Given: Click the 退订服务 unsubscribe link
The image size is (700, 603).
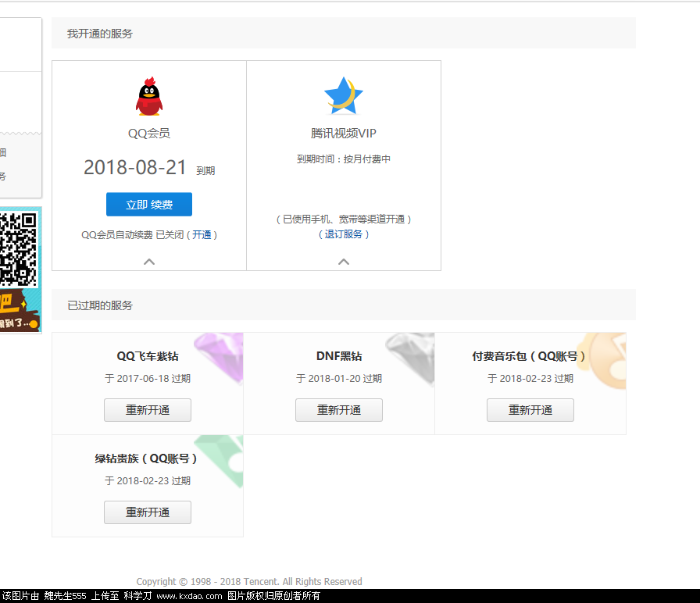Looking at the screenshot, I should point(344,234).
